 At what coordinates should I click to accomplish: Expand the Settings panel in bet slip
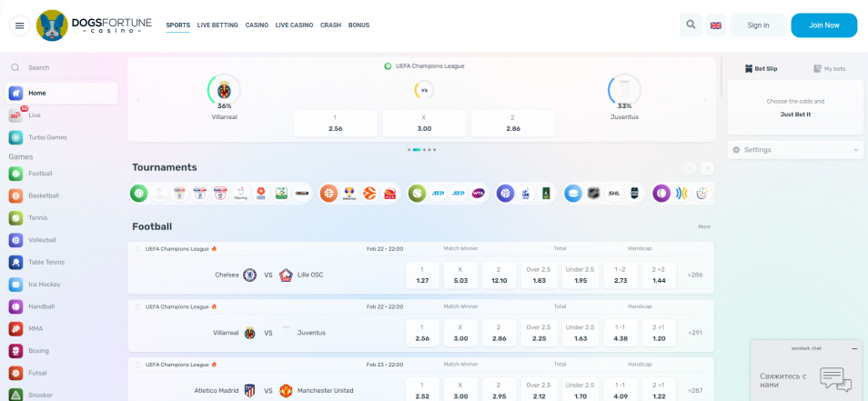pyautogui.click(x=795, y=150)
